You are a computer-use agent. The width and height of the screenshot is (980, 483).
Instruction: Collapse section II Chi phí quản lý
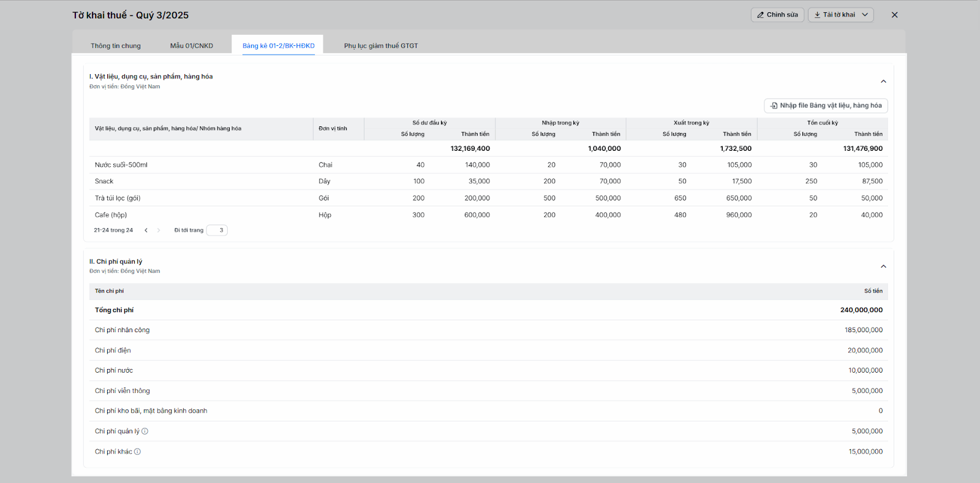883,267
